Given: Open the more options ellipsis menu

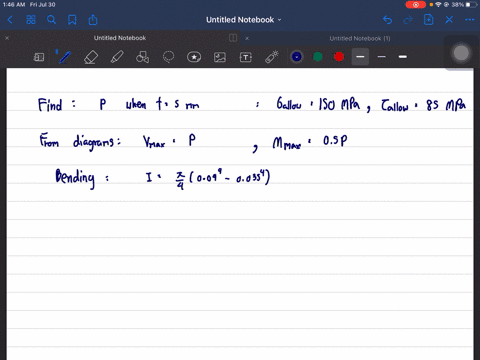Looking at the screenshot, I should tap(470, 20).
